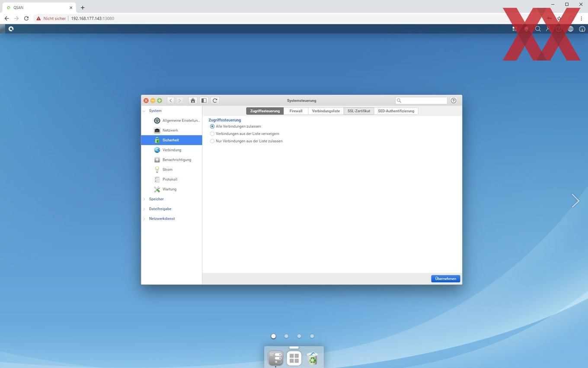Viewport: 588px width, 368px height.
Task: Reload the browser page
Action: point(26,19)
